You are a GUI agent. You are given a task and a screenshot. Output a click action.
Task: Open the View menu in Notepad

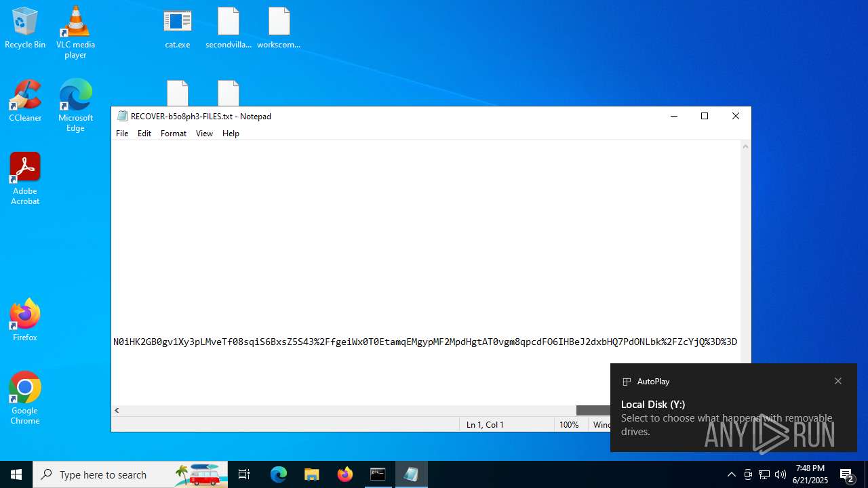click(204, 134)
